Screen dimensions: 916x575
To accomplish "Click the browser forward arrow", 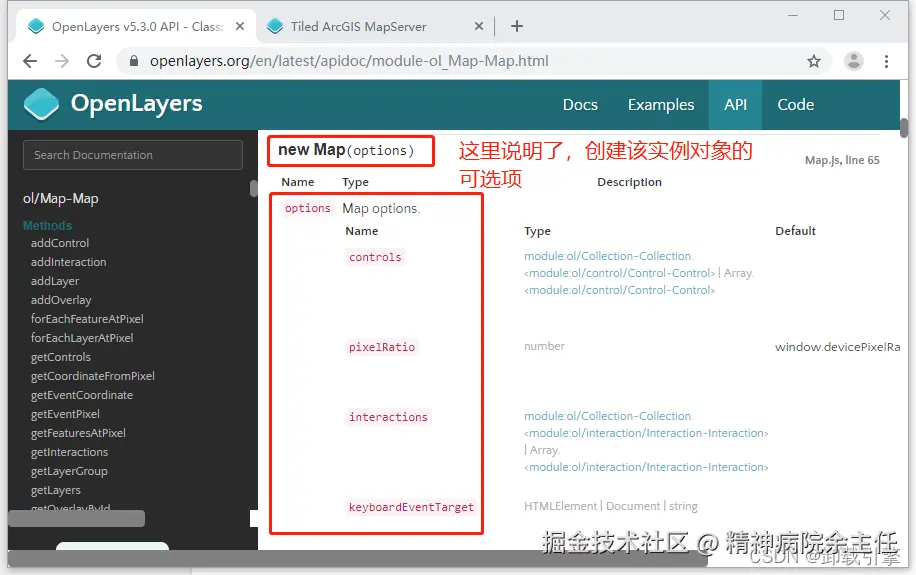I will pos(62,61).
